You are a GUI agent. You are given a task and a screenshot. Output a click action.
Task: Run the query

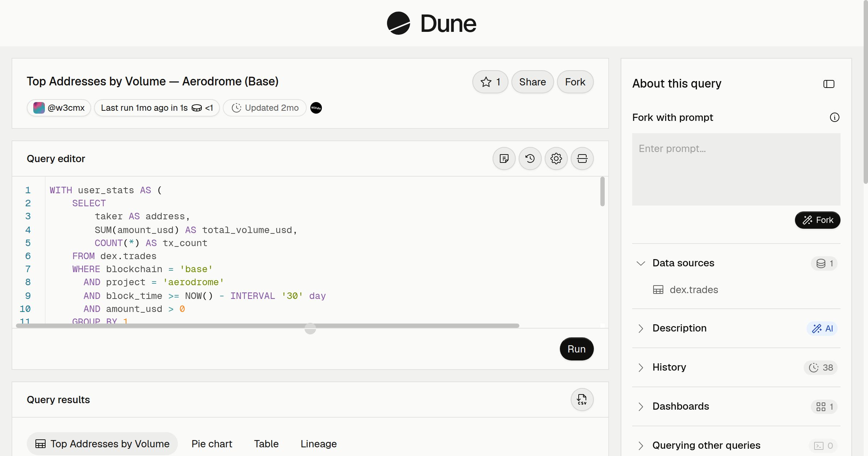(576, 349)
